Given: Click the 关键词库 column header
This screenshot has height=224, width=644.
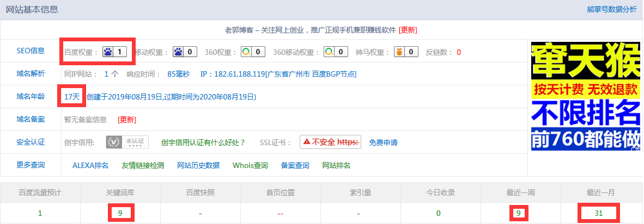Looking at the screenshot, I should click(120, 192).
